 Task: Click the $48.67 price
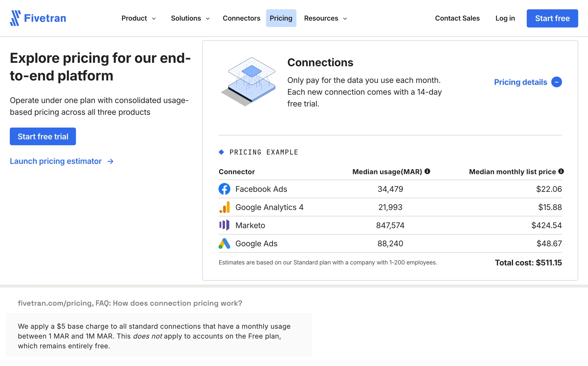pyautogui.click(x=549, y=243)
